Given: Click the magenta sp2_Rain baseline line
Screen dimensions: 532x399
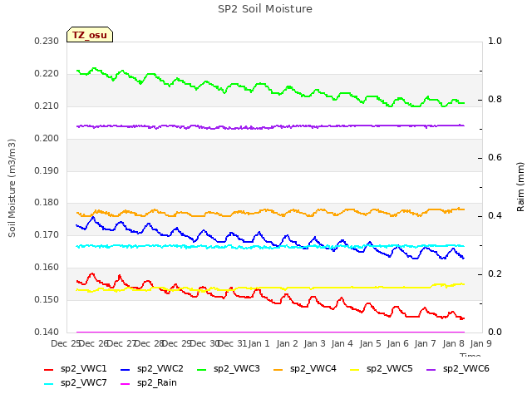Looking at the screenshot, I should tap(270, 332).
